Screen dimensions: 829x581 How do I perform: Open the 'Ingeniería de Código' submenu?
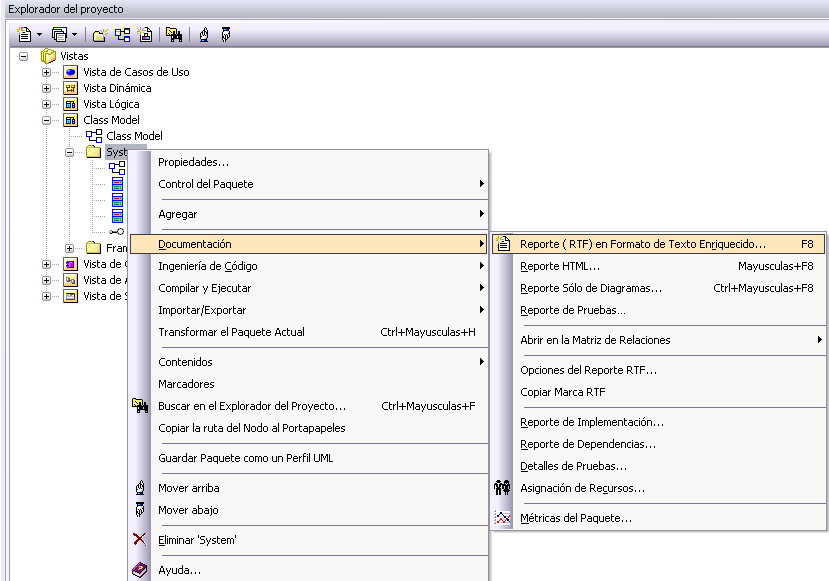309,266
